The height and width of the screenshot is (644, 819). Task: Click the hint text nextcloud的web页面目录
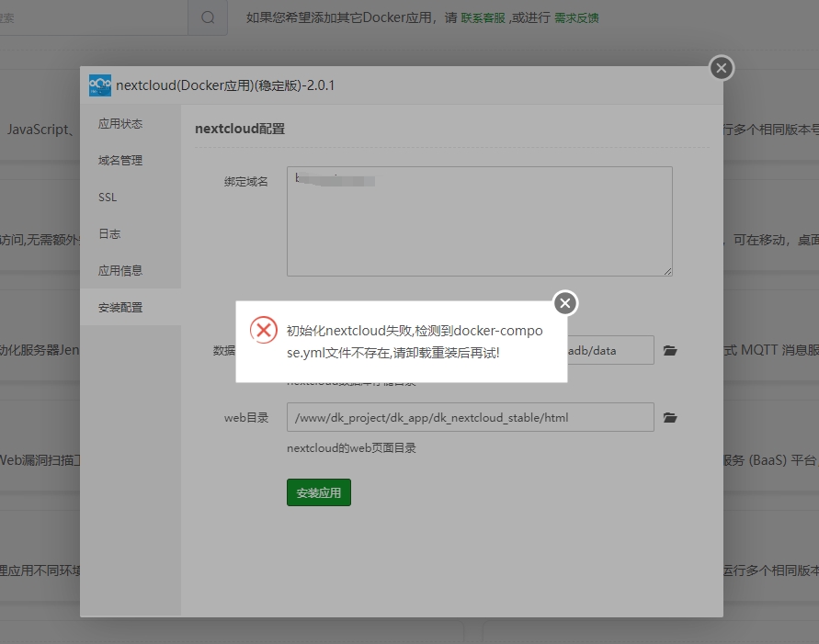351,448
